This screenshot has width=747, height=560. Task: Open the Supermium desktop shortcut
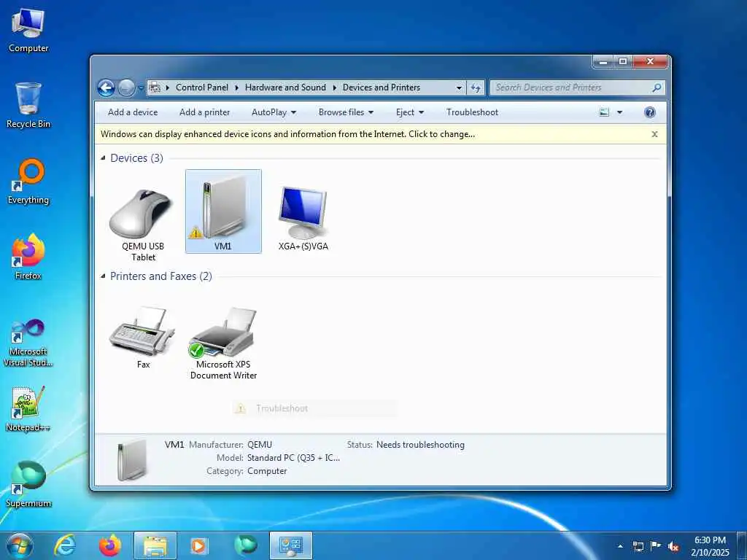pyautogui.click(x=28, y=484)
